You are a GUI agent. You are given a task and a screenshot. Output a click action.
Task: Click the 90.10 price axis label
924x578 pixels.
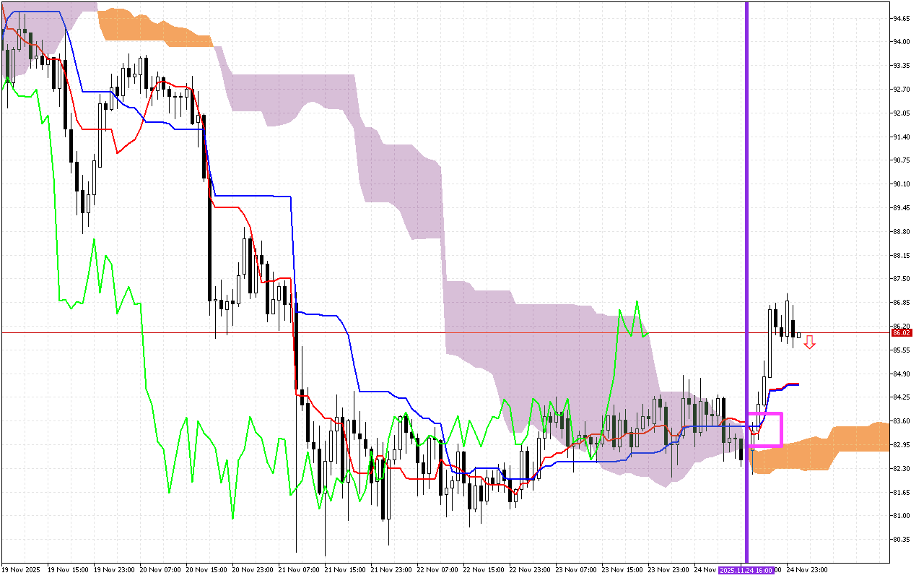click(x=900, y=184)
